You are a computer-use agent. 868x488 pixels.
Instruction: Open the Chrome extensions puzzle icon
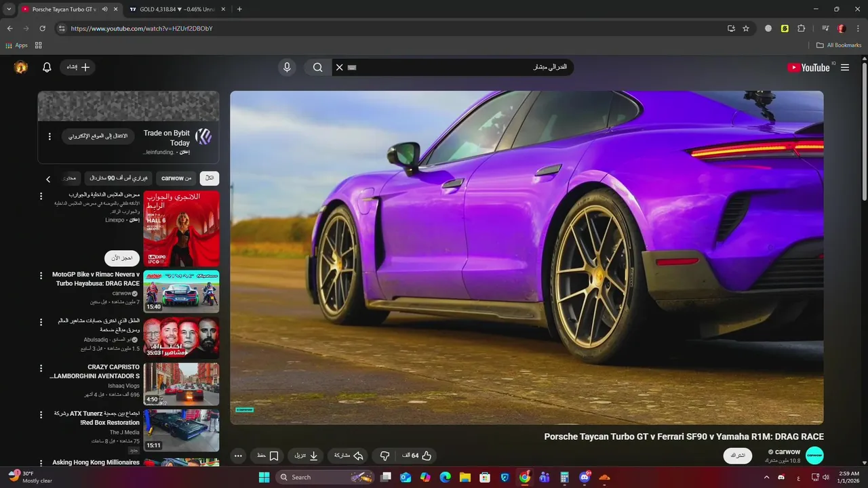click(x=801, y=28)
